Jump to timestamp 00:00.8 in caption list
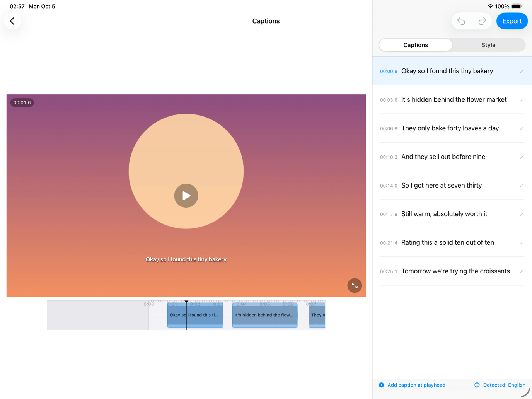This screenshot has height=399, width=532. click(389, 72)
